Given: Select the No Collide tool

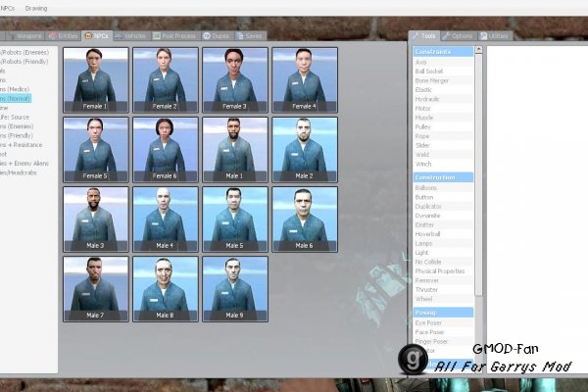Looking at the screenshot, I should pos(443,262).
